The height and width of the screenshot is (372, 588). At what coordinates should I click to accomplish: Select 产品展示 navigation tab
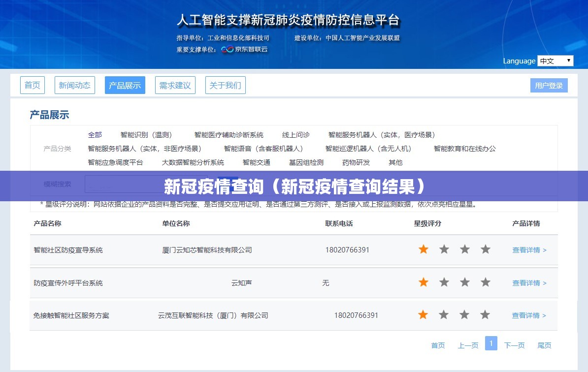point(125,85)
